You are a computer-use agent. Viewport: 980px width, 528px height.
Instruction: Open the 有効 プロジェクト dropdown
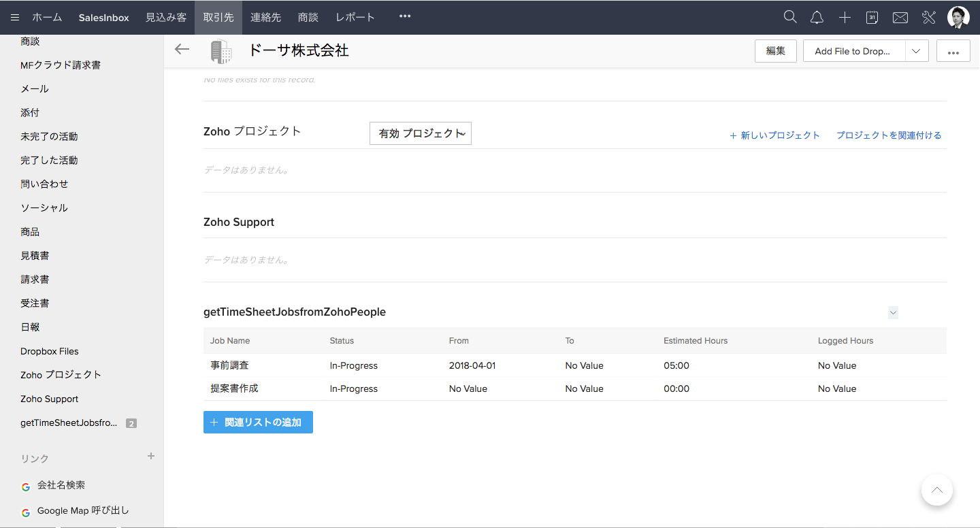click(420, 133)
